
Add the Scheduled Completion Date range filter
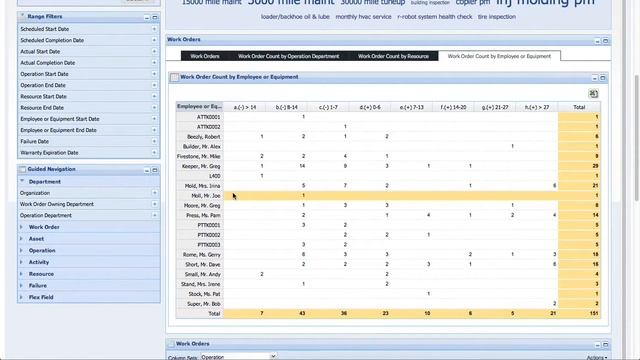coord(154,40)
